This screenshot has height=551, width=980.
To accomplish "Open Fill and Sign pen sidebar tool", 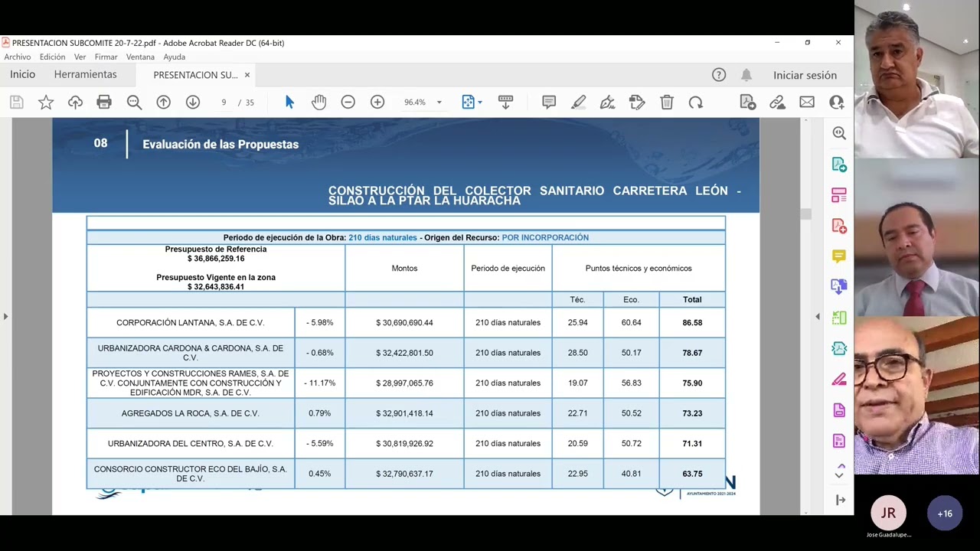I will [839, 380].
